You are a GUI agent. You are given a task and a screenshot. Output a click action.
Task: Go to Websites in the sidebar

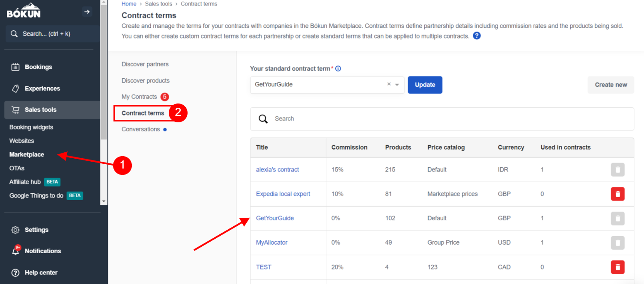(22, 141)
